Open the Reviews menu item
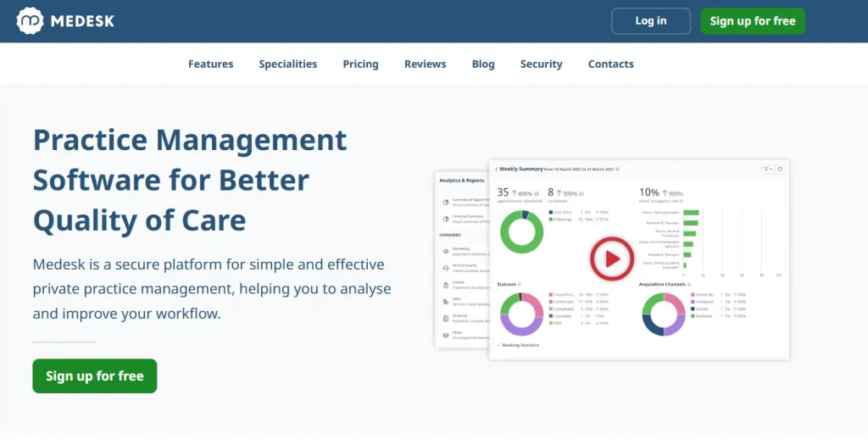Image resolution: width=868 pixels, height=445 pixels. (x=426, y=64)
